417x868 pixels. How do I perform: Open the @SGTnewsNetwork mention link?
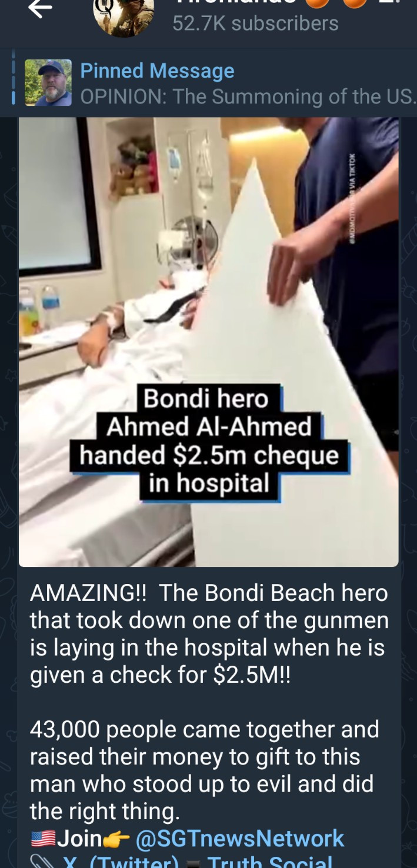(240, 839)
